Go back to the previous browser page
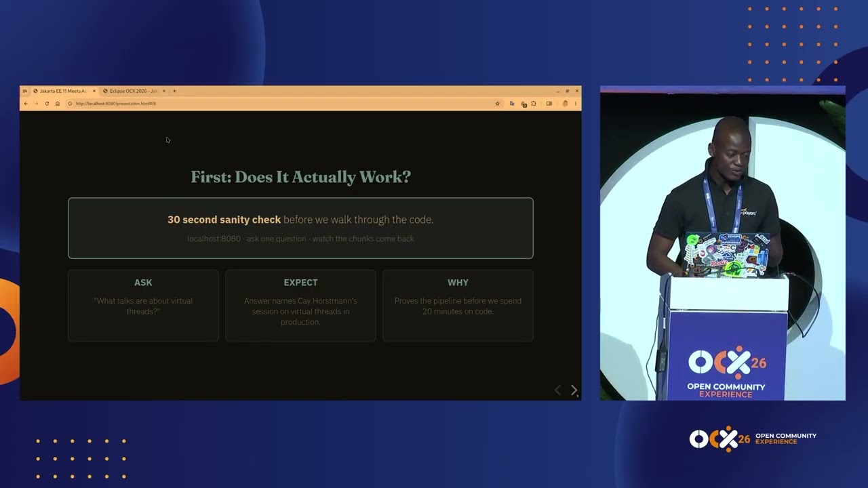The width and height of the screenshot is (868, 488). (x=26, y=104)
